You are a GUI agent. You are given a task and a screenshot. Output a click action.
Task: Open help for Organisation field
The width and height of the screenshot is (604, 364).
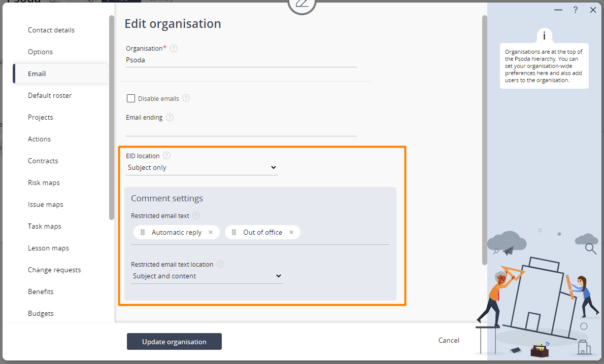[x=174, y=49]
